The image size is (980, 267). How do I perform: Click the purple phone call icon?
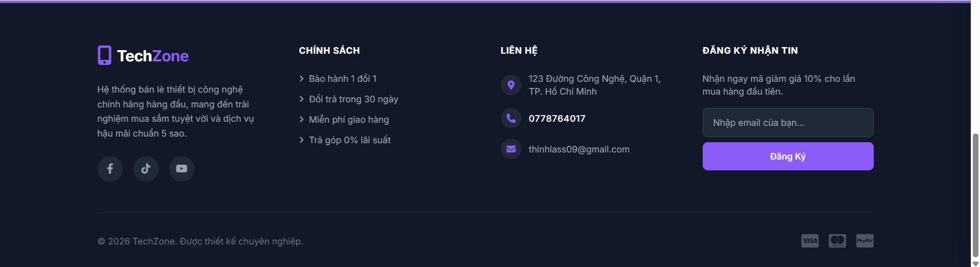tap(511, 119)
